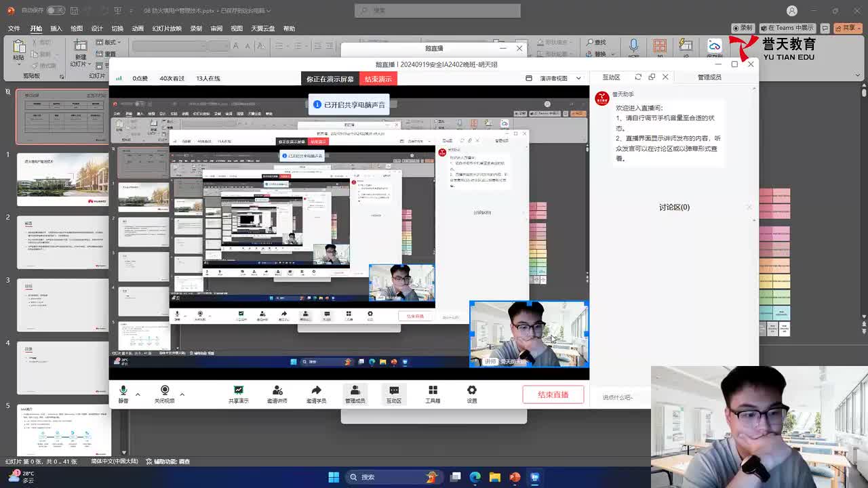Click the add-ins grid icon in ribbon
The image size is (868, 488).
tap(660, 45)
